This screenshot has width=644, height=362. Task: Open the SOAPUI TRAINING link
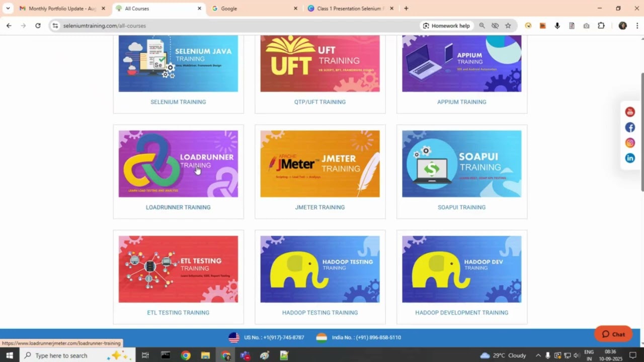(x=461, y=207)
